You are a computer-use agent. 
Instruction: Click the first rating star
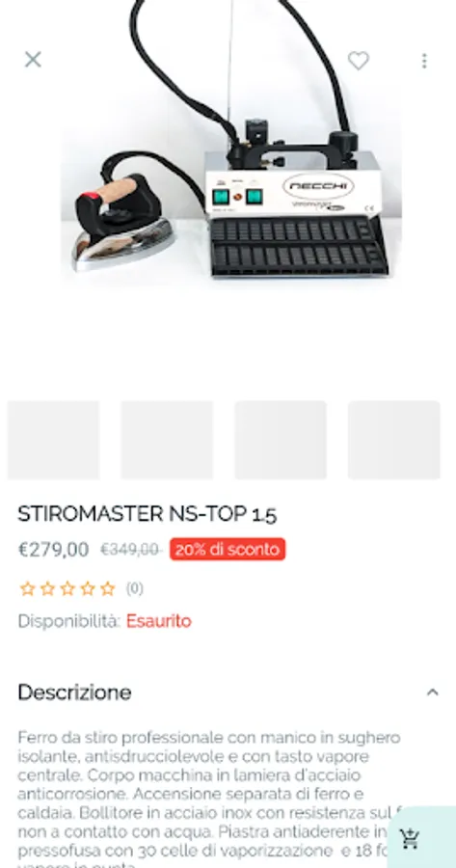pyautogui.click(x=27, y=588)
